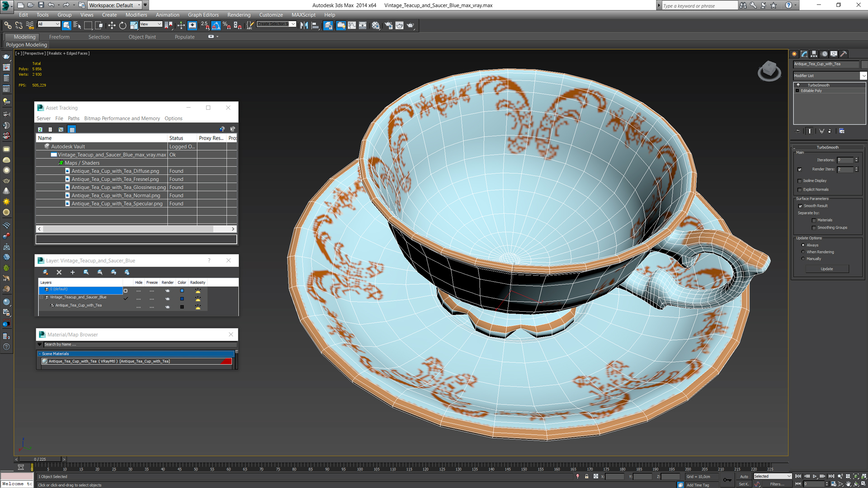Open the Curve Editor icon
The width and height of the screenshot is (868, 488).
(x=352, y=25)
